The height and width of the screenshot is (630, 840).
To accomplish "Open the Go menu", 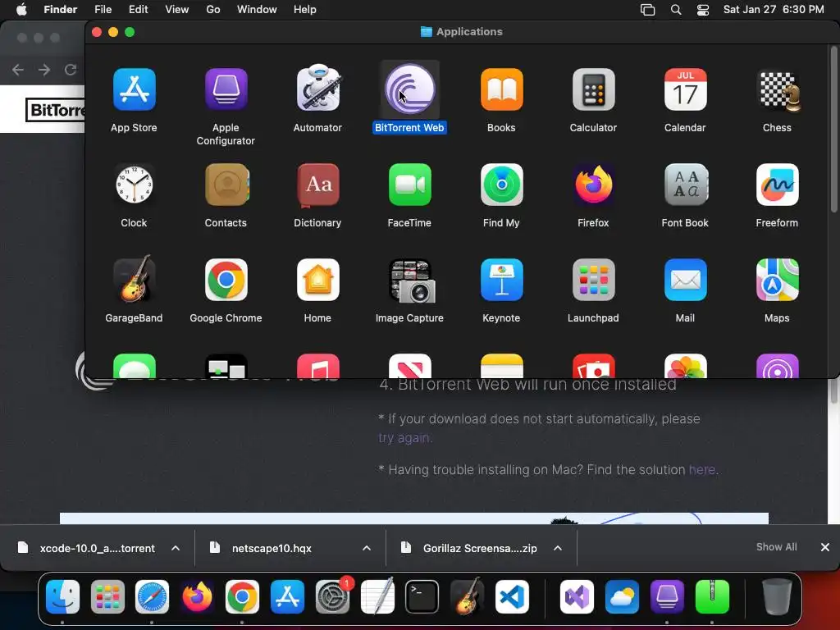I will point(213,10).
